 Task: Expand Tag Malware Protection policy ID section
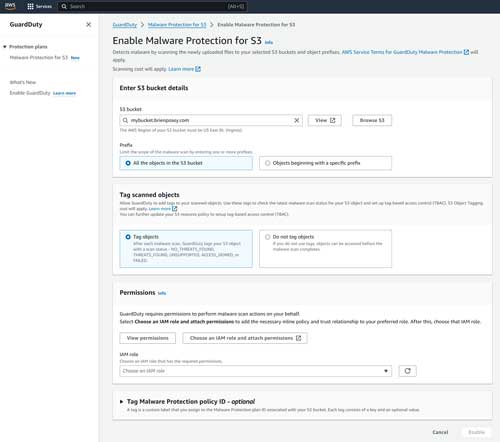tap(122, 402)
